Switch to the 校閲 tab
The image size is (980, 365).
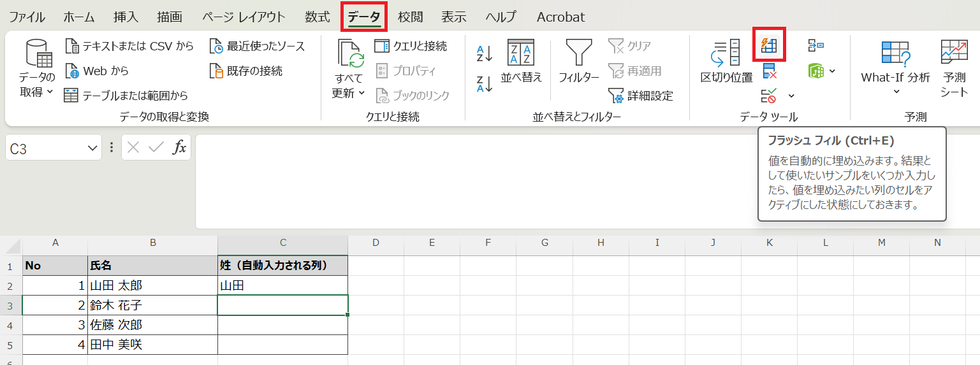[x=410, y=17]
